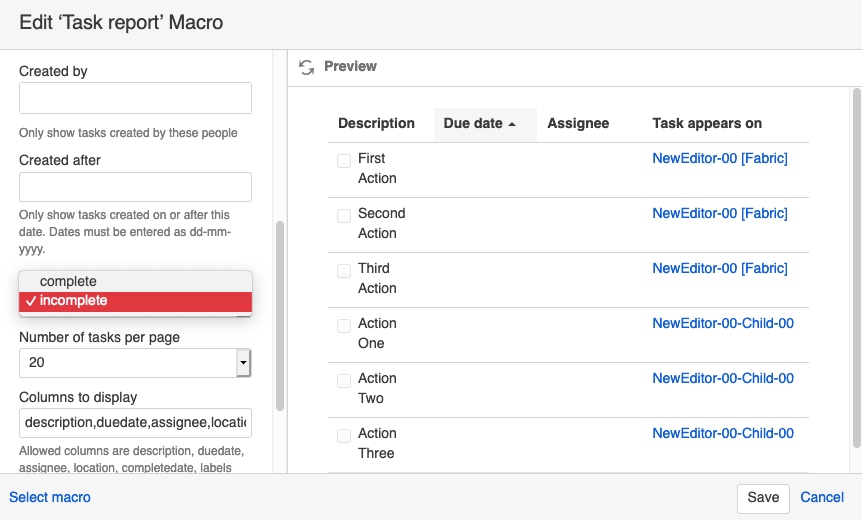Image resolution: width=862 pixels, height=520 pixels.
Task: Click the left panel vertical scrollbar
Action: pyautogui.click(x=280, y=315)
